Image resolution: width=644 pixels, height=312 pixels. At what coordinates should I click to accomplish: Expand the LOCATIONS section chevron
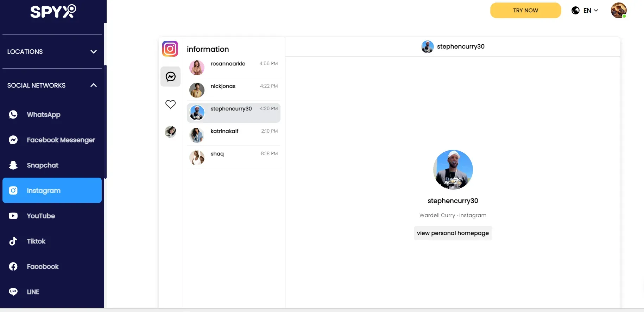point(94,52)
